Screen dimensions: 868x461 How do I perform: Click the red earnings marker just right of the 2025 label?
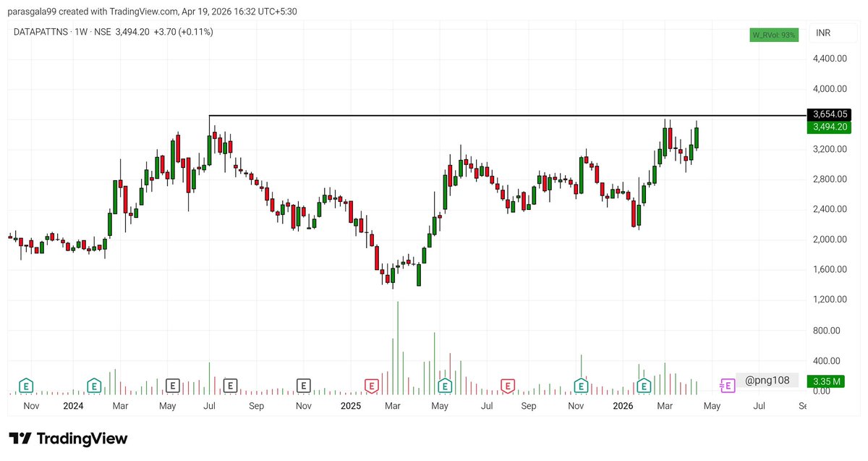click(x=372, y=386)
